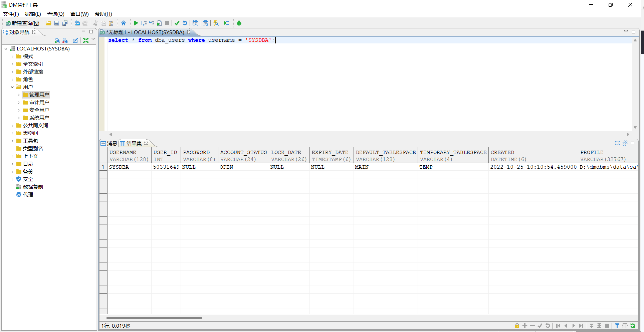Expand the 审计用户 subfolder

(19, 103)
